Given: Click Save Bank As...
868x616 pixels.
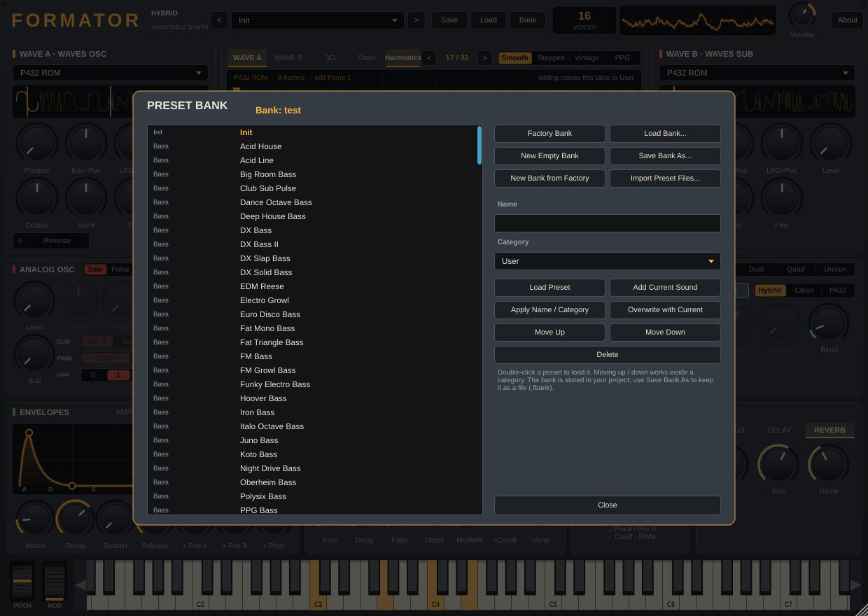Looking at the screenshot, I should [x=665, y=156].
